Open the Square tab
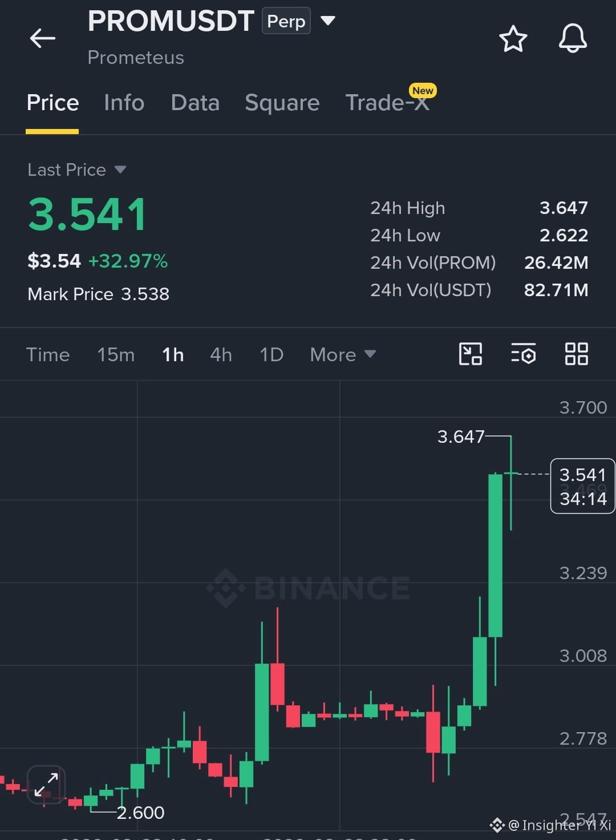 (282, 103)
